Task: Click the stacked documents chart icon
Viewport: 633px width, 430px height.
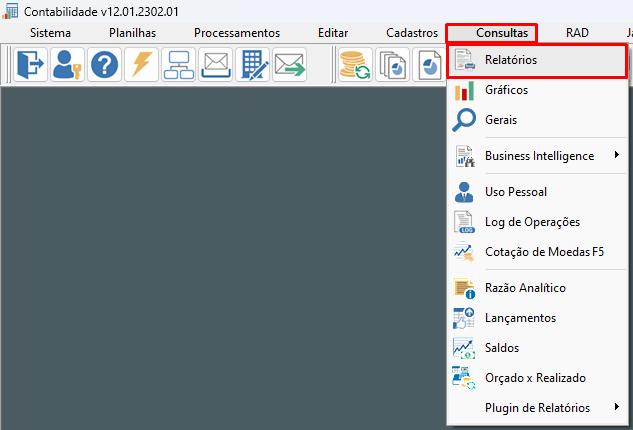Action: (x=392, y=65)
